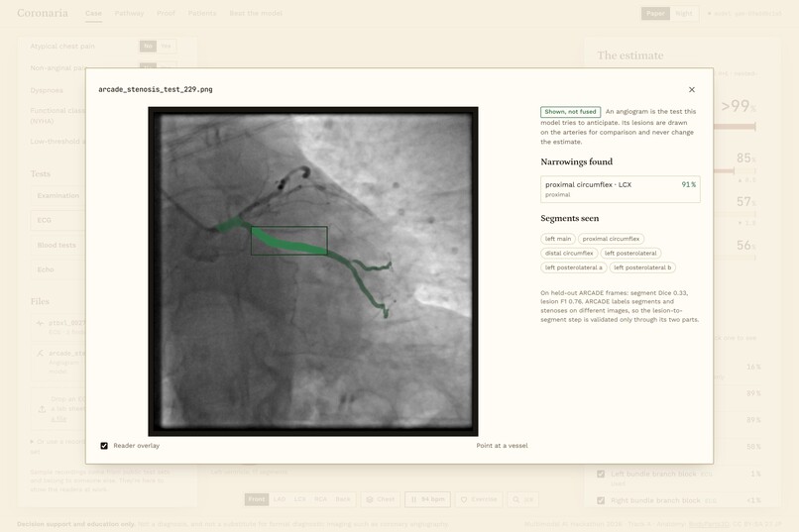Untick Left bundle branch block checkbox
Viewport: 799px width, 532px height.
(x=601, y=474)
